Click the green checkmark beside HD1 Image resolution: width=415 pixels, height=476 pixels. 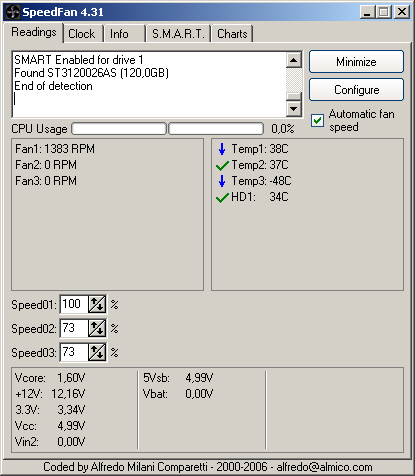pos(222,197)
